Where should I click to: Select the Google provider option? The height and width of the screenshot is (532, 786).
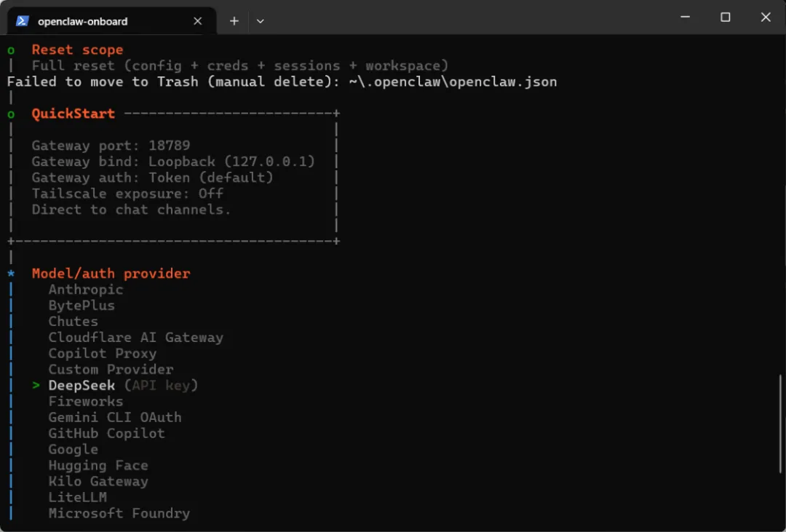pyautogui.click(x=74, y=449)
